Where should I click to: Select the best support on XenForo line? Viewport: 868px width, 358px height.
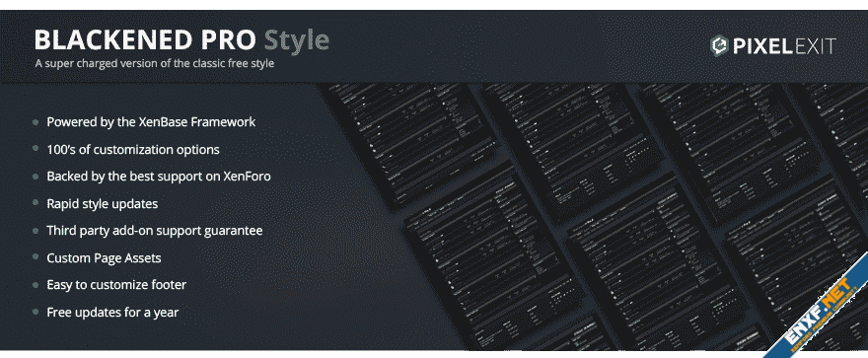tap(159, 177)
